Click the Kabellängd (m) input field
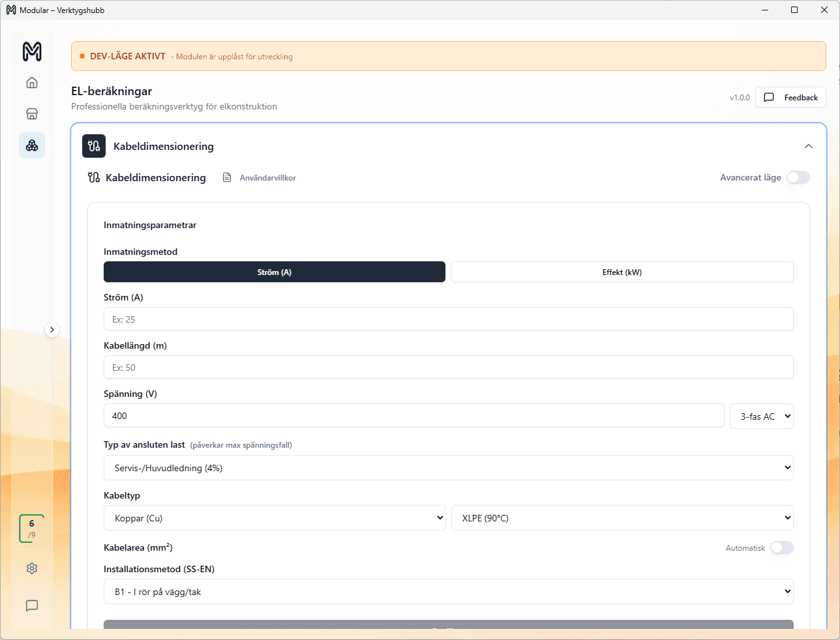 [x=448, y=368]
